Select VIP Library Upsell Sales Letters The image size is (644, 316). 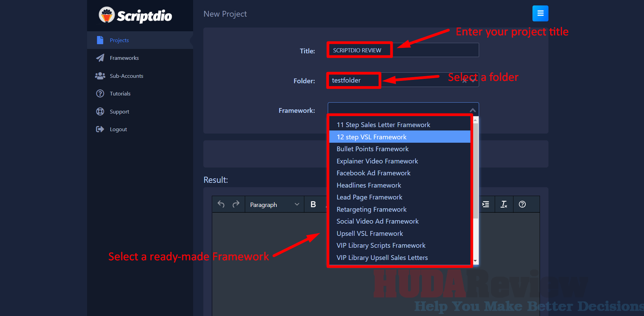tap(400, 258)
